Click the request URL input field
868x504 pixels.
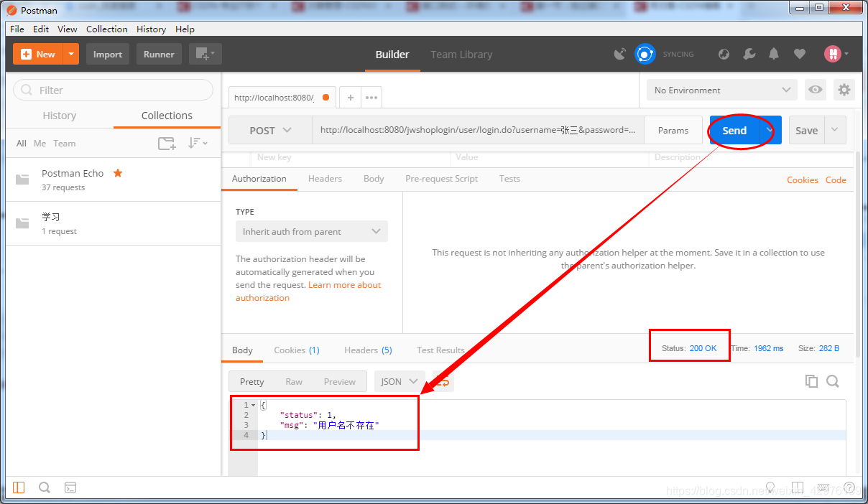click(478, 130)
